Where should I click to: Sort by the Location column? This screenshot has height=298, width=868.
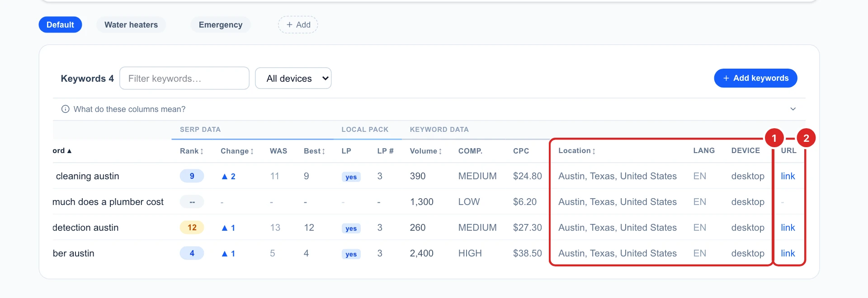577,151
